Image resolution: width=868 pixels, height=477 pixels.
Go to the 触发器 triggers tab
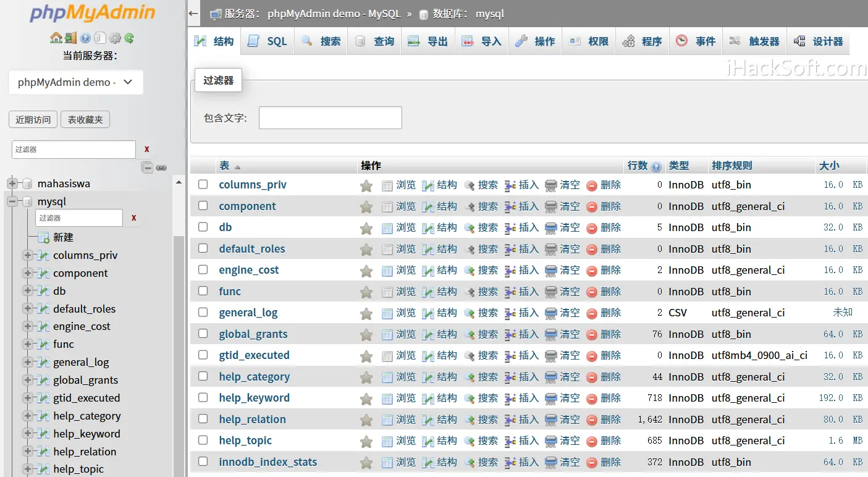[x=754, y=41]
